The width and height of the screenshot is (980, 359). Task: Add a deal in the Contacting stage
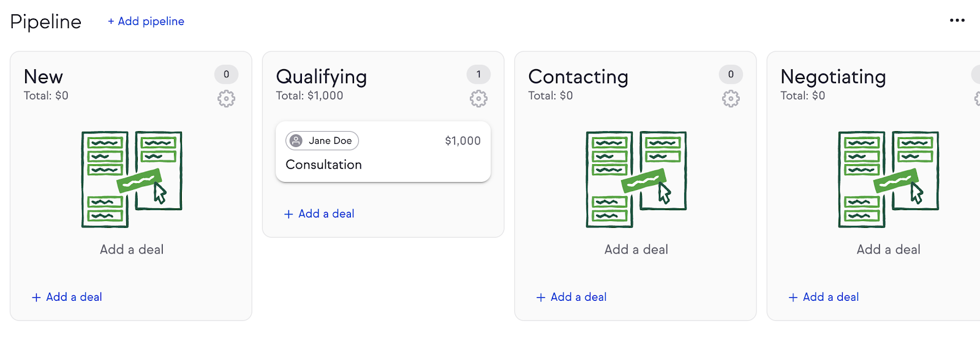coord(571,297)
